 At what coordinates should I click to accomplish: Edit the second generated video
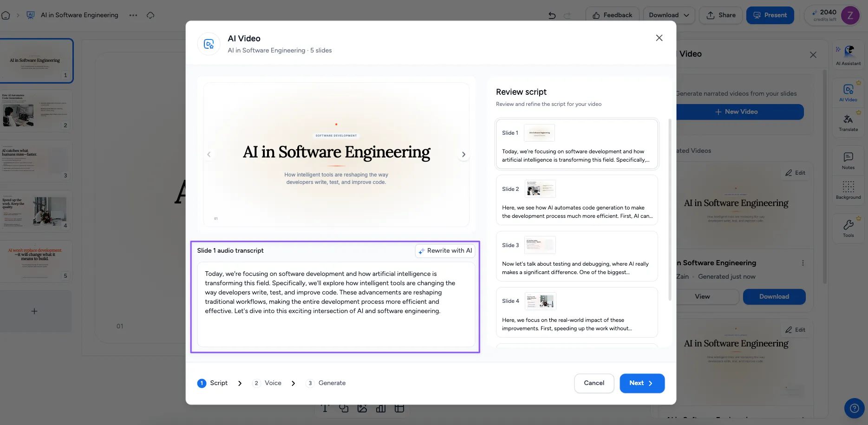coord(795,330)
